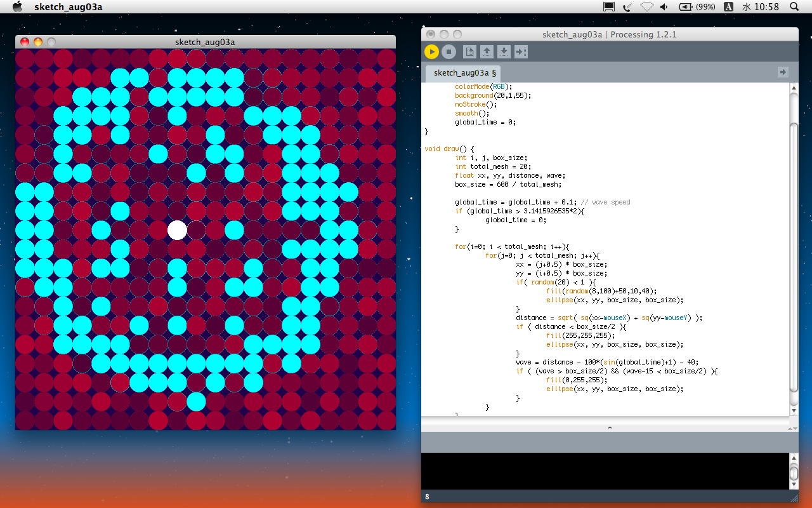
Task: Click the code line 'smooth();'
Action: 471,113
